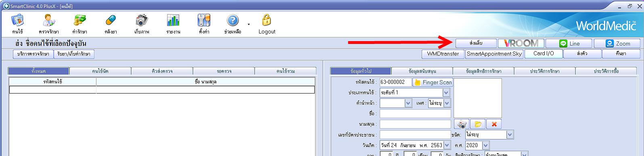The height and width of the screenshot is (156, 644).
Task: Click the VROOM button
Action: pyautogui.click(x=521, y=43)
